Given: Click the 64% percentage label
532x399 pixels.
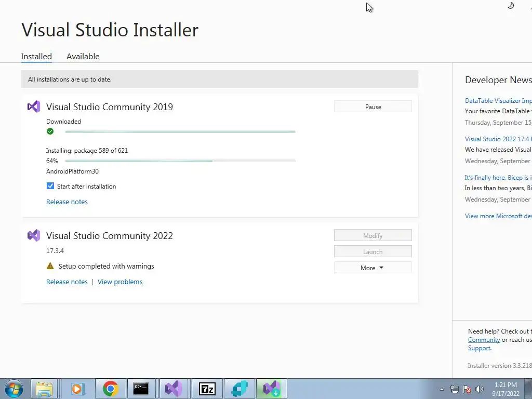Looking at the screenshot, I should (x=52, y=161).
